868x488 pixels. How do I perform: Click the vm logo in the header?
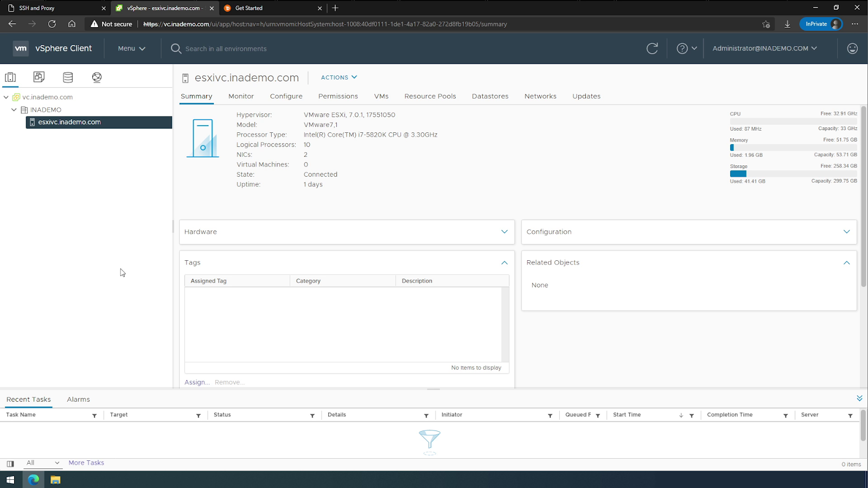coord(21,48)
